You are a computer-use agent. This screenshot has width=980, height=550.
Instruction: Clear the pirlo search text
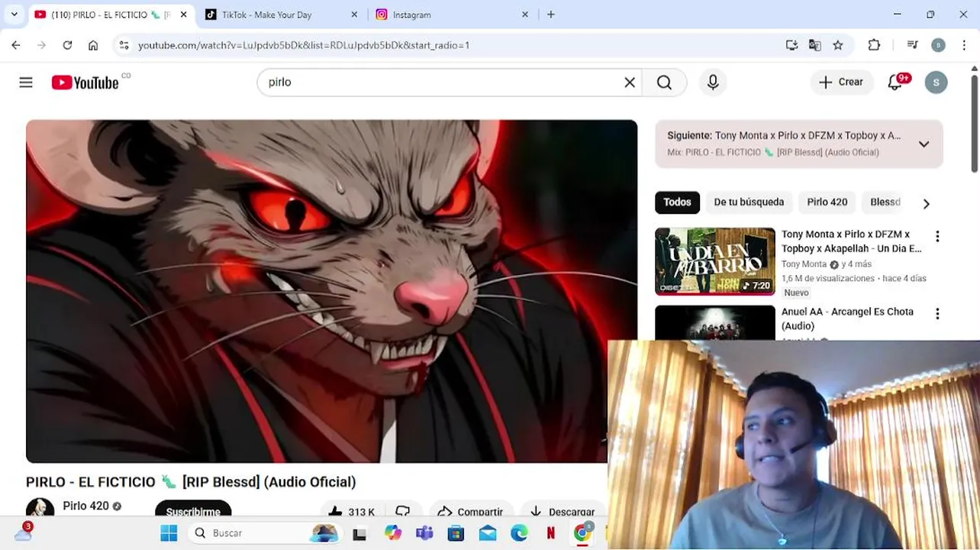click(630, 82)
